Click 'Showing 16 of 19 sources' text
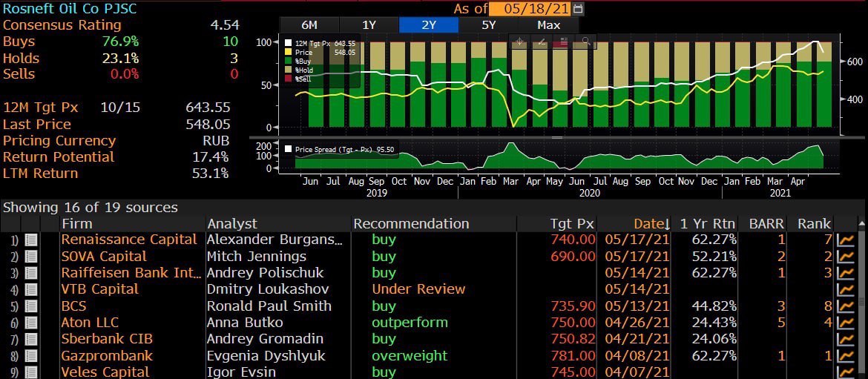The height and width of the screenshot is (379, 868). [x=91, y=208]
